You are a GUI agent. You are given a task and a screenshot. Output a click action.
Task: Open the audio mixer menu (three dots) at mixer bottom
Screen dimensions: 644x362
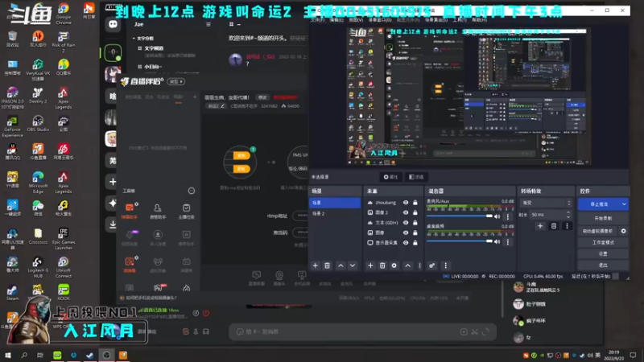tap(446, 265)
